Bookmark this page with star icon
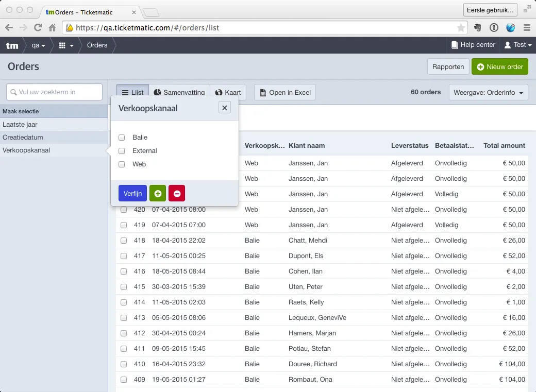Image resolution: width=536 pixels, height=392 pixels. [461, 28]
